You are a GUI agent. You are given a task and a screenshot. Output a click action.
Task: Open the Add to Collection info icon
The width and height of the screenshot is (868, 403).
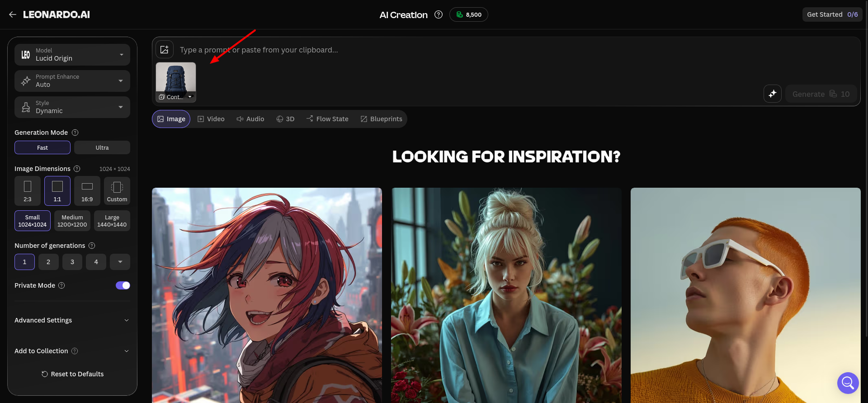coord(75,351)
